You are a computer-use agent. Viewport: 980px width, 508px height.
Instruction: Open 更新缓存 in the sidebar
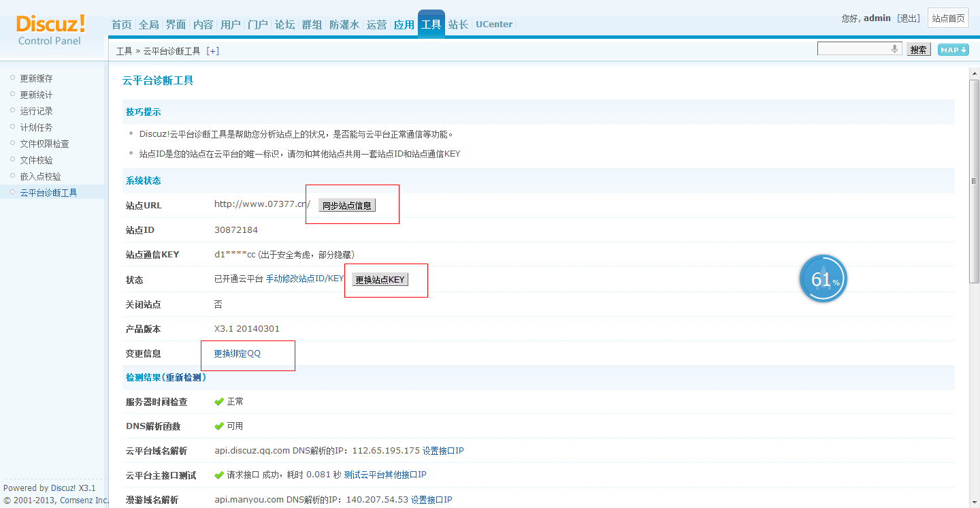point(36,78)
